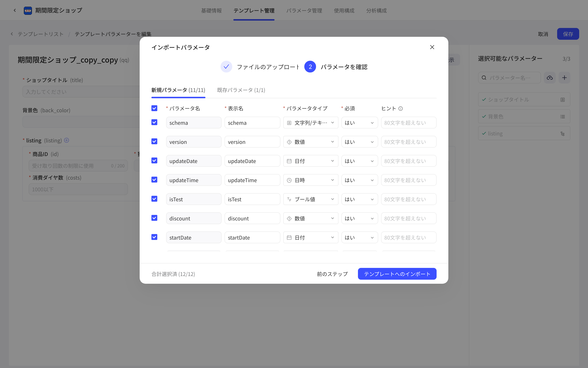Click the 期間限定ショップ app icon
The image size is (588, 368).
pos(28,10)
